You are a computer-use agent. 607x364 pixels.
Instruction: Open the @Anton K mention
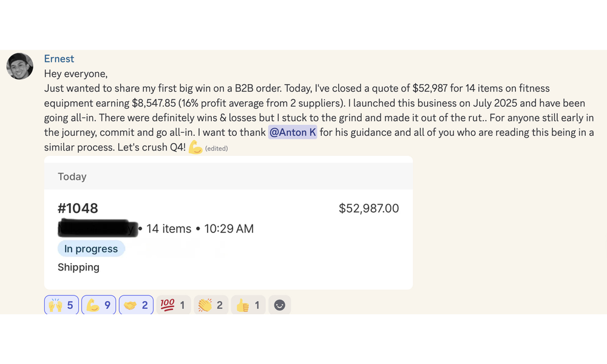[x=293, y=132]
